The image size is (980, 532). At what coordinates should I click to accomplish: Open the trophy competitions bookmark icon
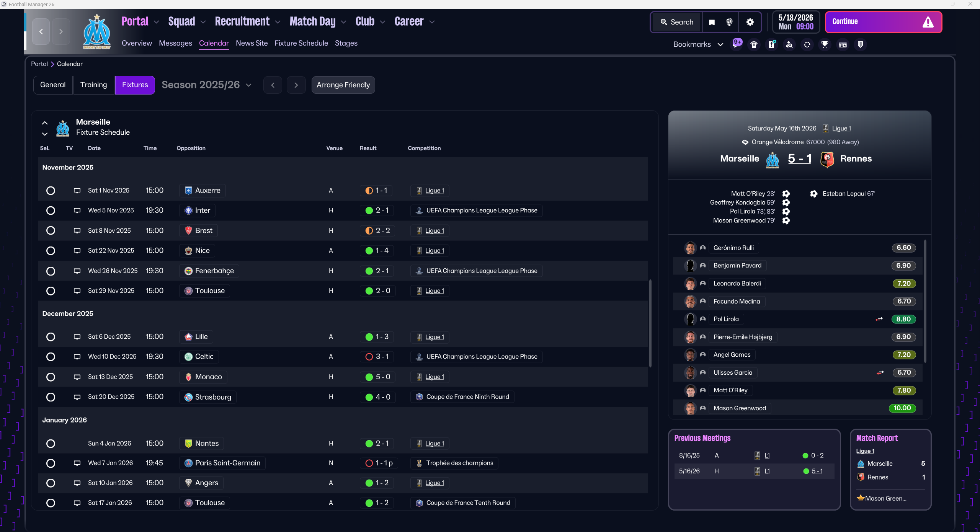[825, 45]
